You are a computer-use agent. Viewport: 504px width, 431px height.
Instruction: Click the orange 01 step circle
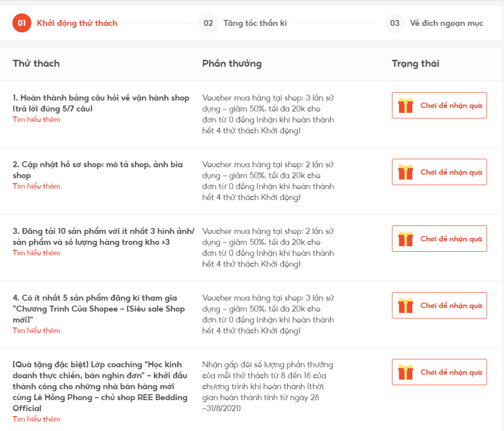coord(22,23)
